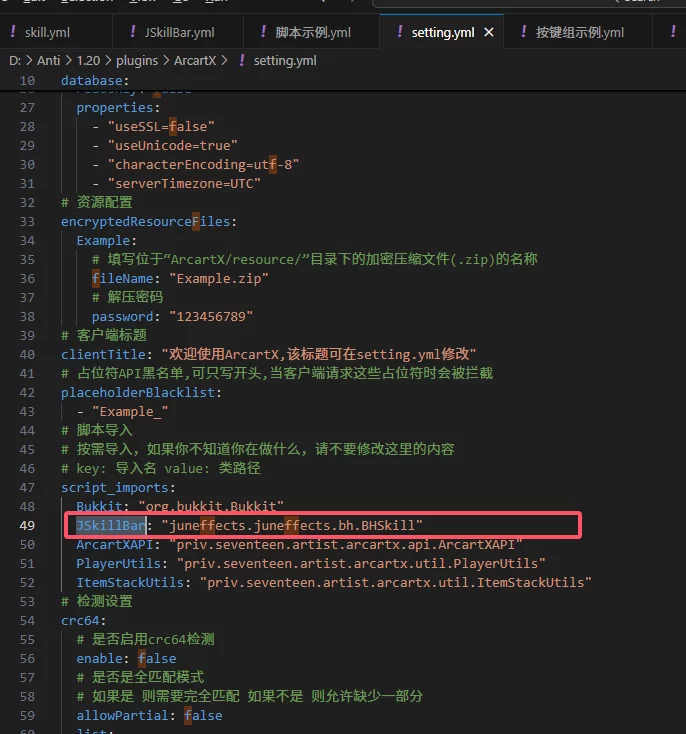Click the "123456789" password value

click(x=211, y=316)
